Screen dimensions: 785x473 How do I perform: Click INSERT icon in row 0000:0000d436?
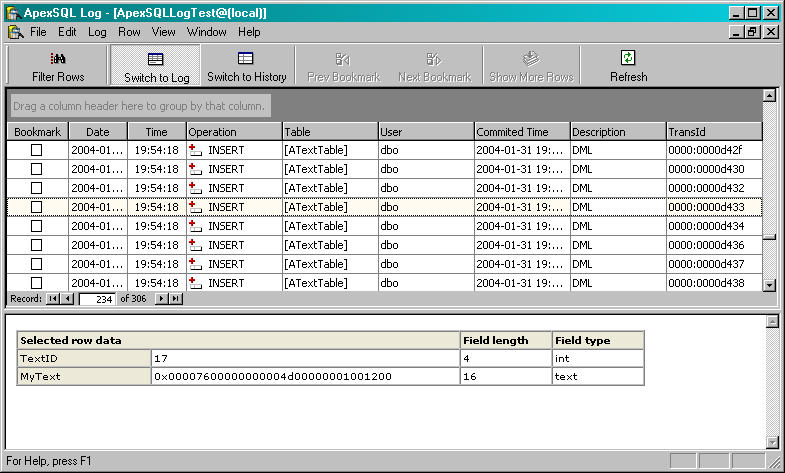coord(195,245)
